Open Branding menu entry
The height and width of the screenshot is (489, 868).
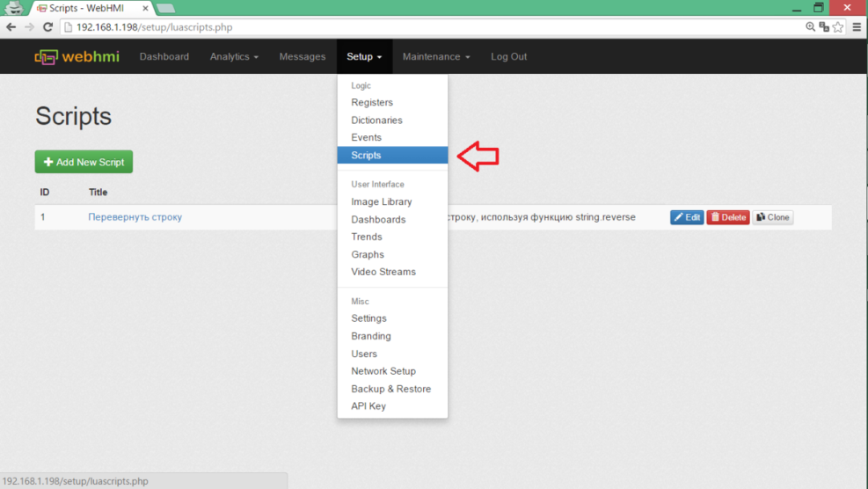click(392, 336)
